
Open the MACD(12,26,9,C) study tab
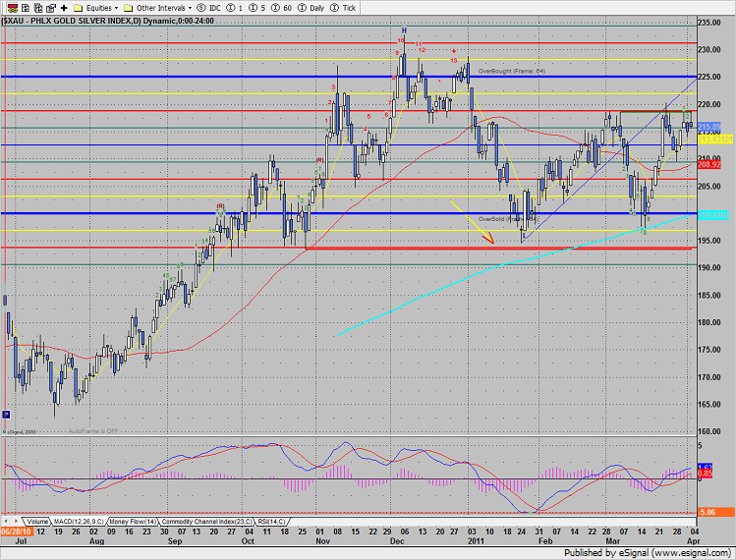79,522
